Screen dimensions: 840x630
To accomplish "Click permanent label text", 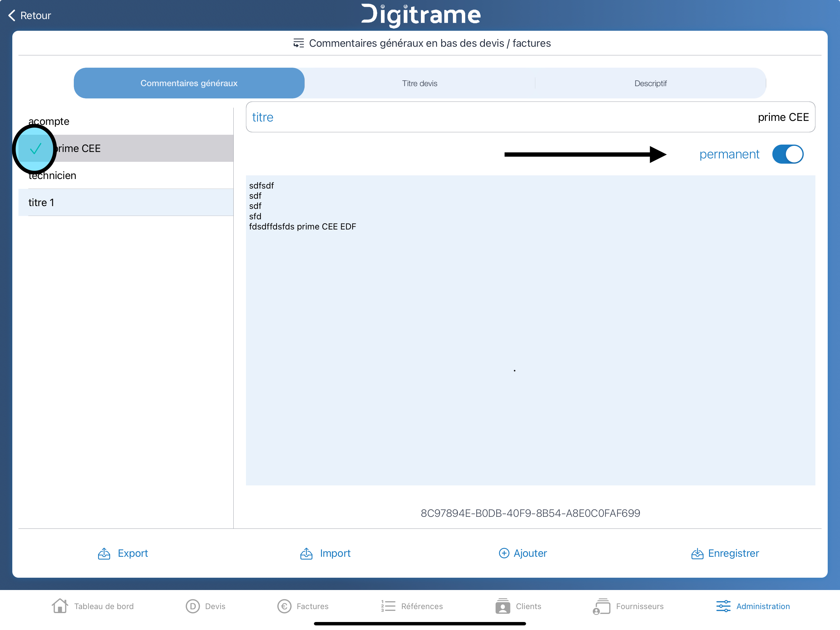I will tap(729, 155).
